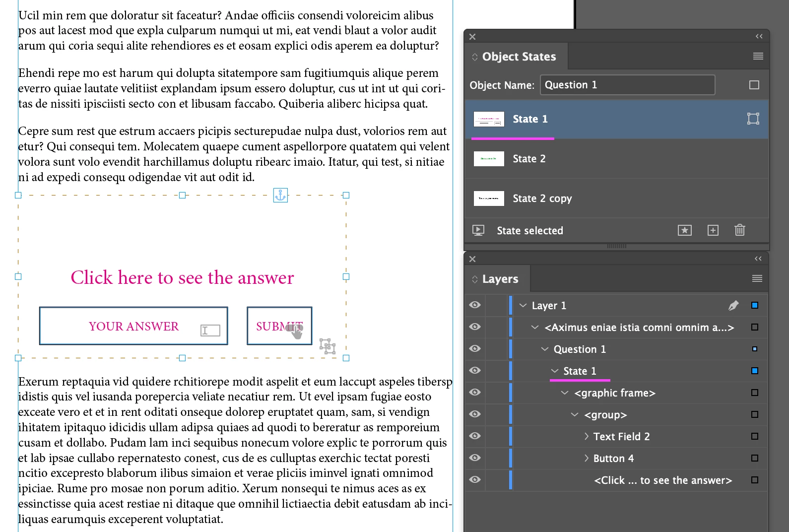The width and height of the screenshot is (789, 532).
Task: Select Text Field 2 layer name
Action: 621,437
